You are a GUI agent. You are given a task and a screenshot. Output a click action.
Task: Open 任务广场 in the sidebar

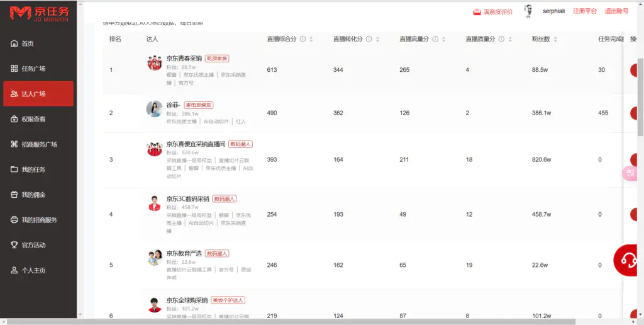[38, 69]
